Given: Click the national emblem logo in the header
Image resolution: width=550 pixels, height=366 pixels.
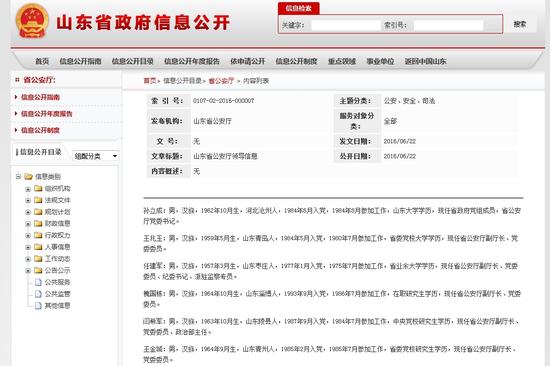Looking at the screenshot, I should pos(32,21).
